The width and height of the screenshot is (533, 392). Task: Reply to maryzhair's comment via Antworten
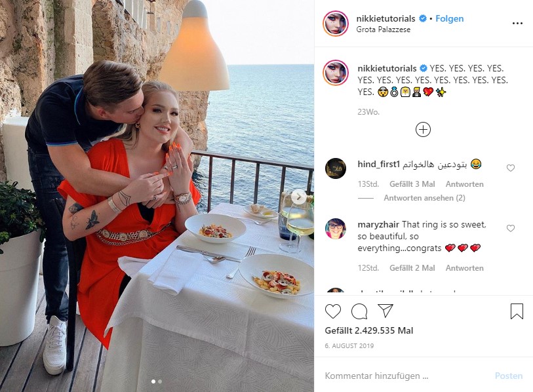(x=465, y=268)
